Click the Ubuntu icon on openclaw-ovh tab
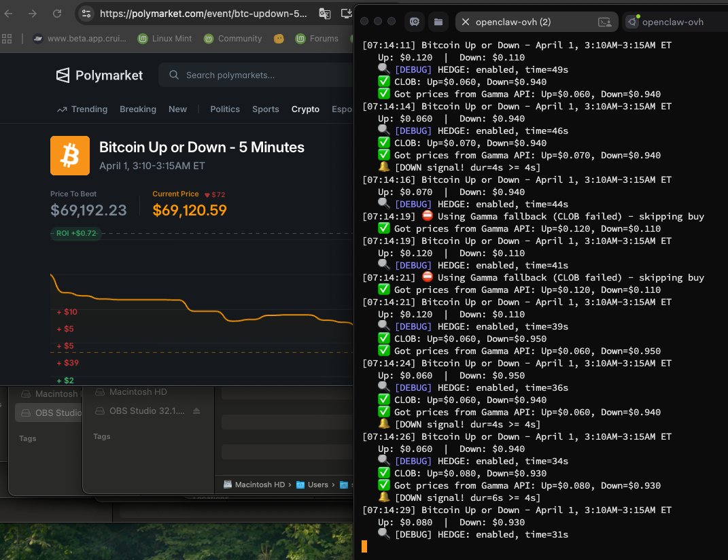The image size is (728, 560). 632,22
